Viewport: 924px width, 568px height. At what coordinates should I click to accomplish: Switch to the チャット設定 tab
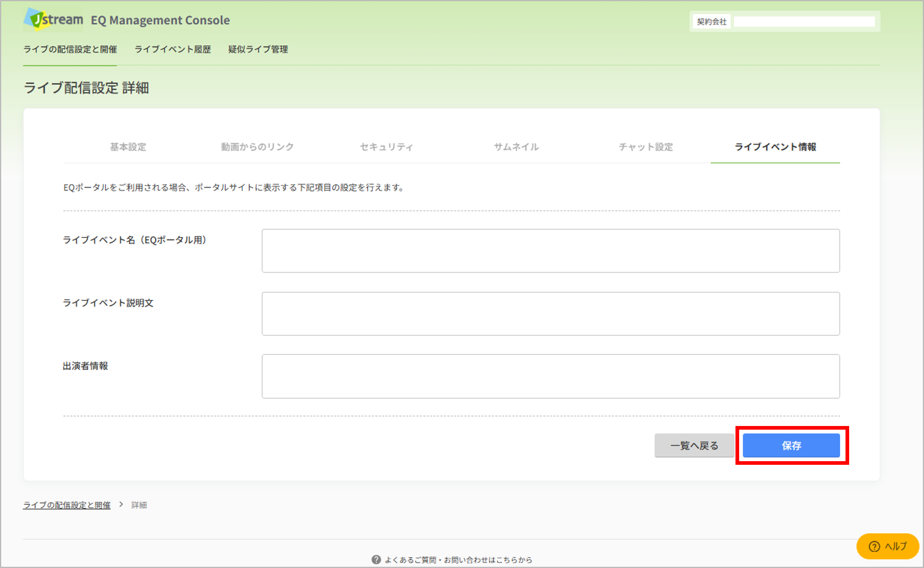click(x=646, y=147)
